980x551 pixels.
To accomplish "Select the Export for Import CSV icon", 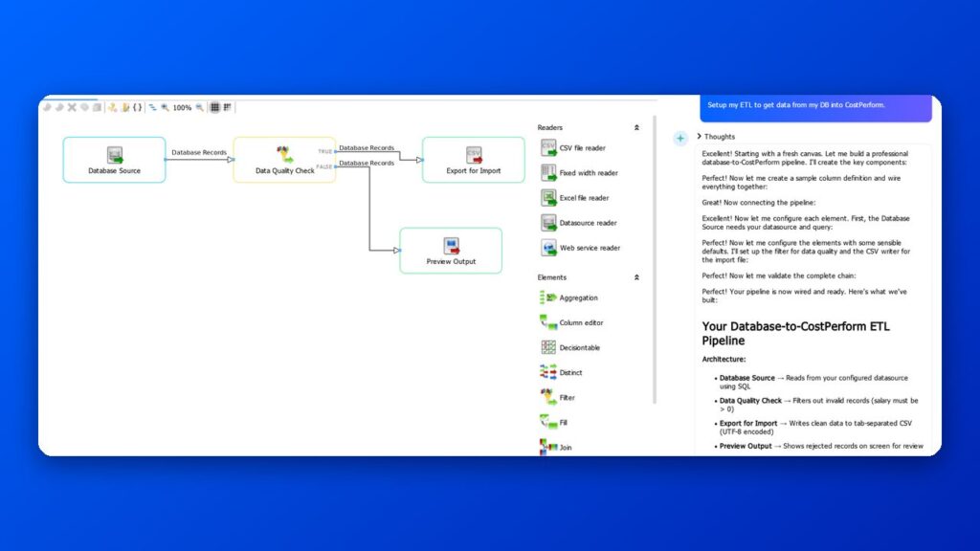I will tap(474, 155).
